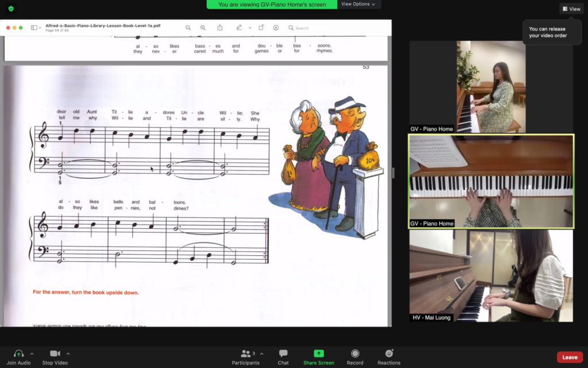Start recording the meeting
Screen dimensions: 588x368
[355, 354]
